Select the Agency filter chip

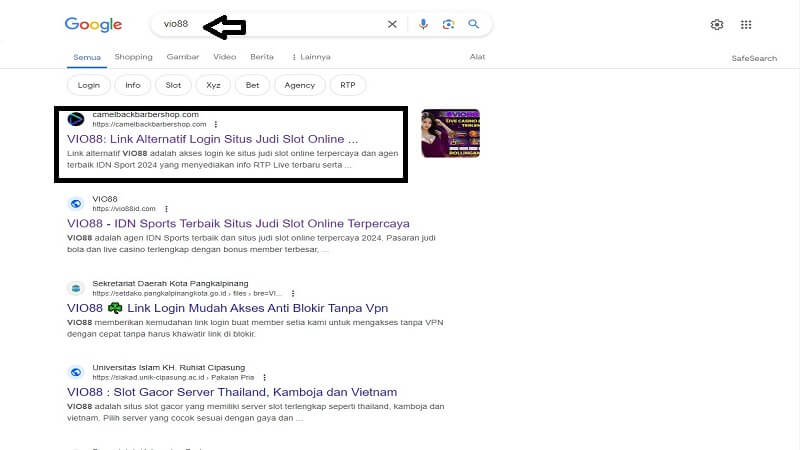pos(299,86)
